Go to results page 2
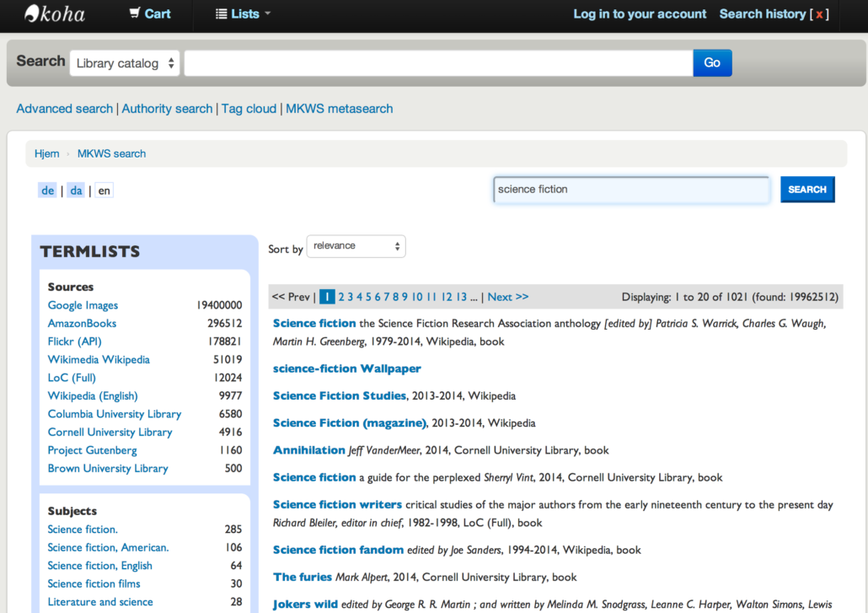 (341, 297)
